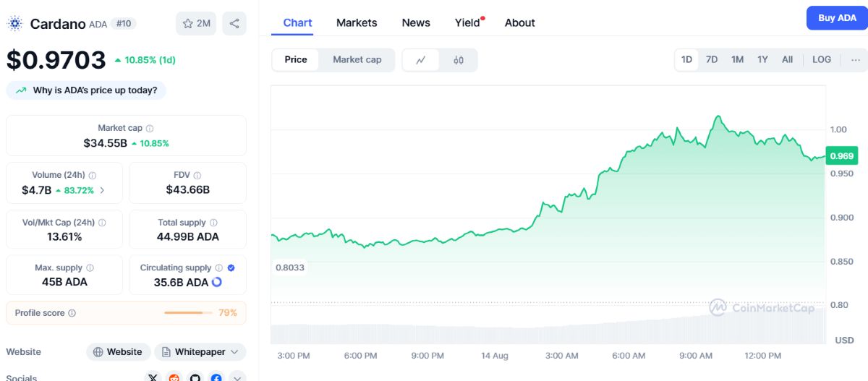This screenshot has height=381, width=868.
Task: Open the GitHub social icon
Action: [195, 377]
